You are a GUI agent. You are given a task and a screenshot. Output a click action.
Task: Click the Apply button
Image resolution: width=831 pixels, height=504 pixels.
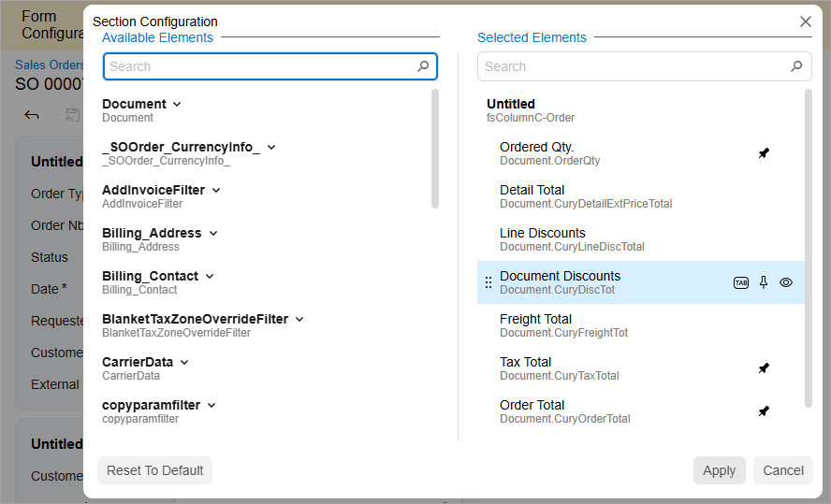(x=719, y=470)
